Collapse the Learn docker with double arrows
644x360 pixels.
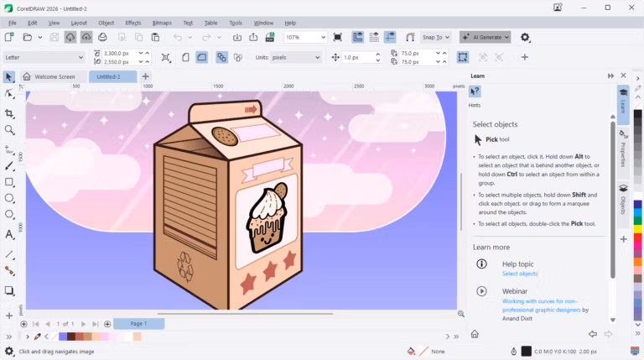point(610,76)
